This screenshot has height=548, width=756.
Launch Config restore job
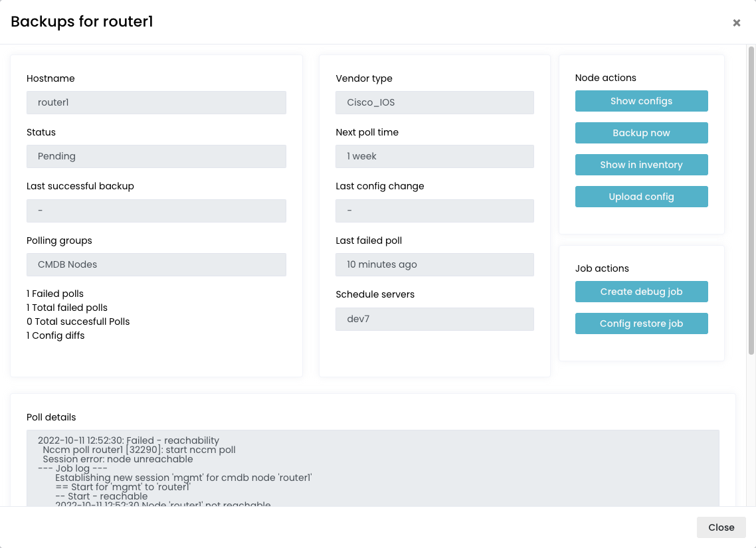pos(641,323)
